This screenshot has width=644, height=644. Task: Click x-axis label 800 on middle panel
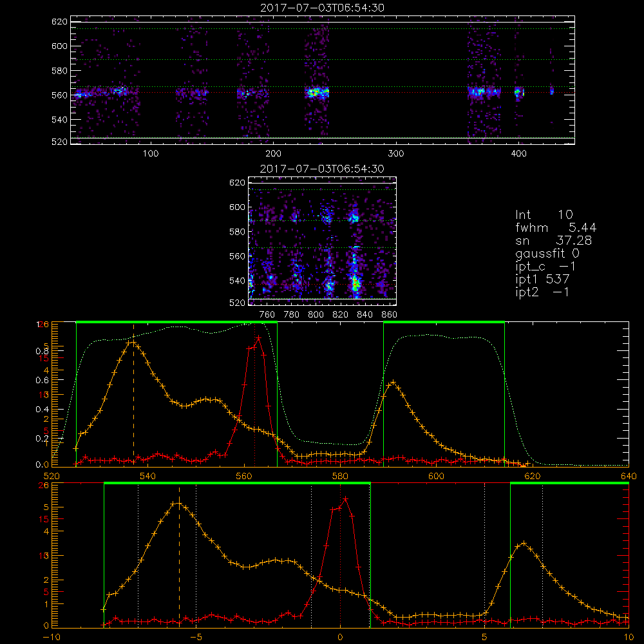click(x=316, y=315)
